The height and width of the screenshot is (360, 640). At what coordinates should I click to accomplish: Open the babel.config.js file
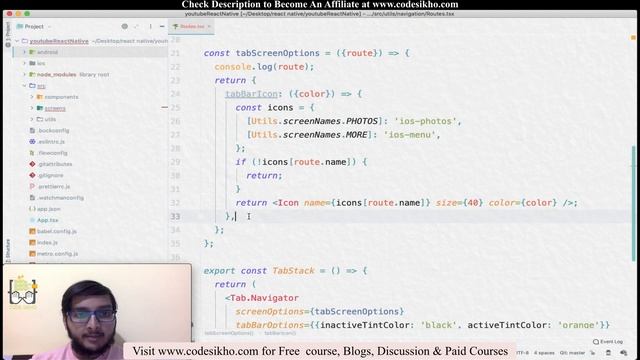point(57,231)
